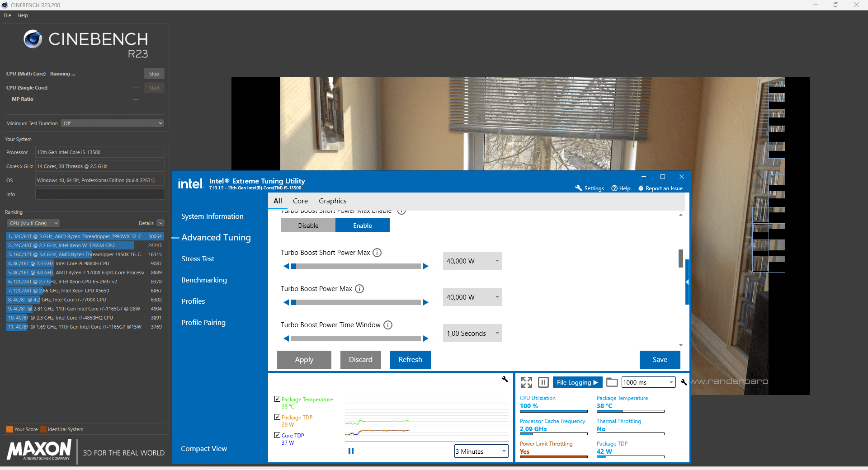Screen dimensions: 868x470
Task: Toggle the Package Temperature graph checkbox
Action: [277, 399]
